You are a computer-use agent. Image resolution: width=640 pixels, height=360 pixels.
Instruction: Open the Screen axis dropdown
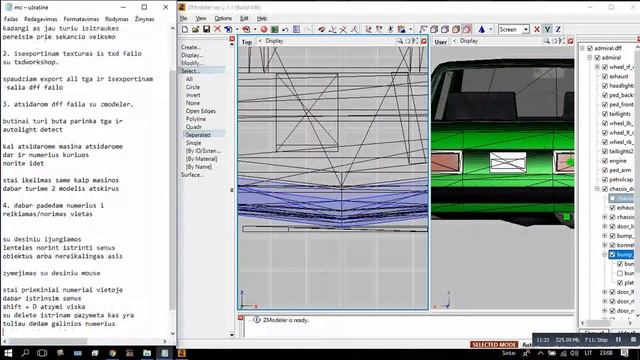pyautogui.click(x=526, y=29)
